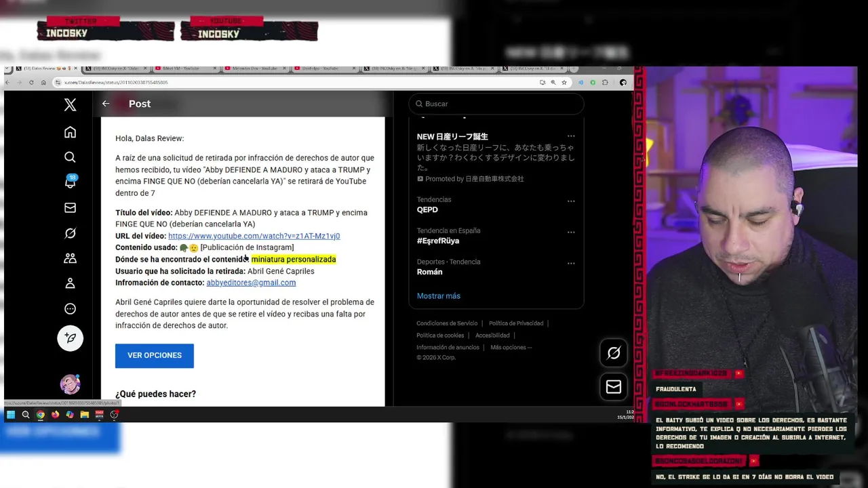Switch to the DonFelipo - YouTube tab
Viewport: 868px width, 488px height.
click(324, 68)
